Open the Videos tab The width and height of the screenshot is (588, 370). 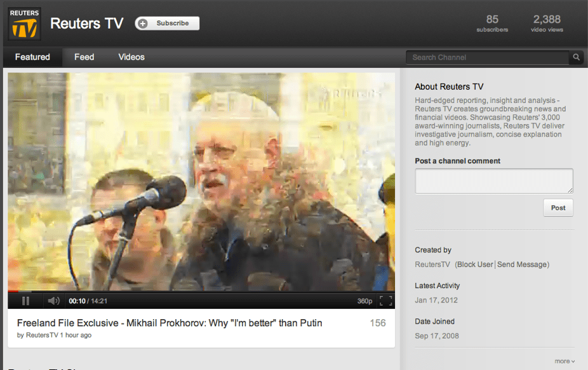click(131, 57)
